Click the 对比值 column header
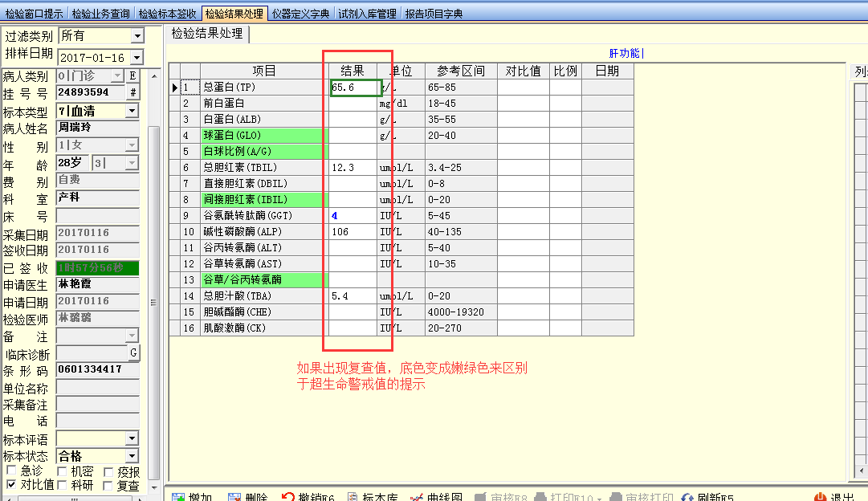The height and width of the screenshot is (501, 868). click(523, 71)
